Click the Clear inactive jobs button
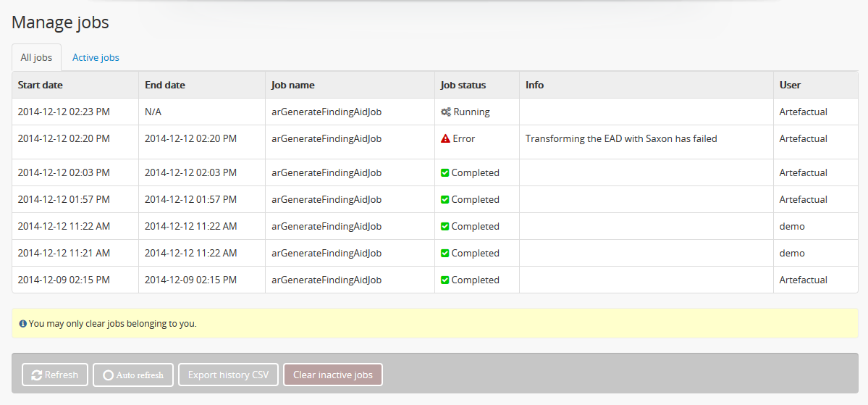The width and height of the screenshot is (868, 405). [333, 375]
